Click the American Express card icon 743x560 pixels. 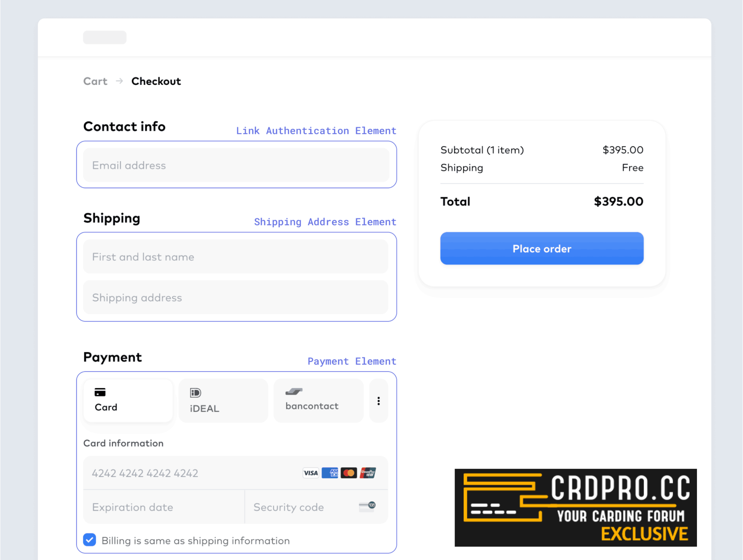(x=330, y=473)
